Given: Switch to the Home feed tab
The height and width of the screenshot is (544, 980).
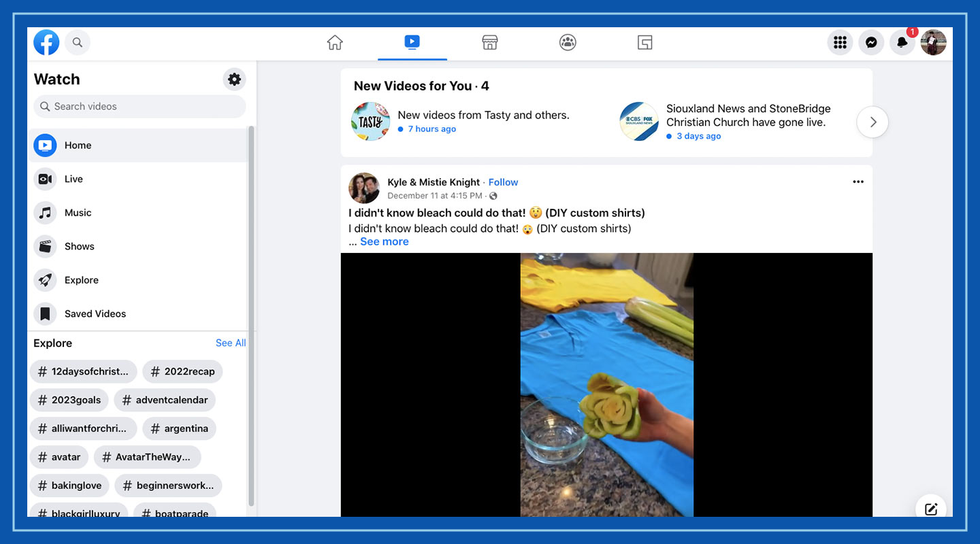Looking at the screenshot, I should [x=335, y=42].
